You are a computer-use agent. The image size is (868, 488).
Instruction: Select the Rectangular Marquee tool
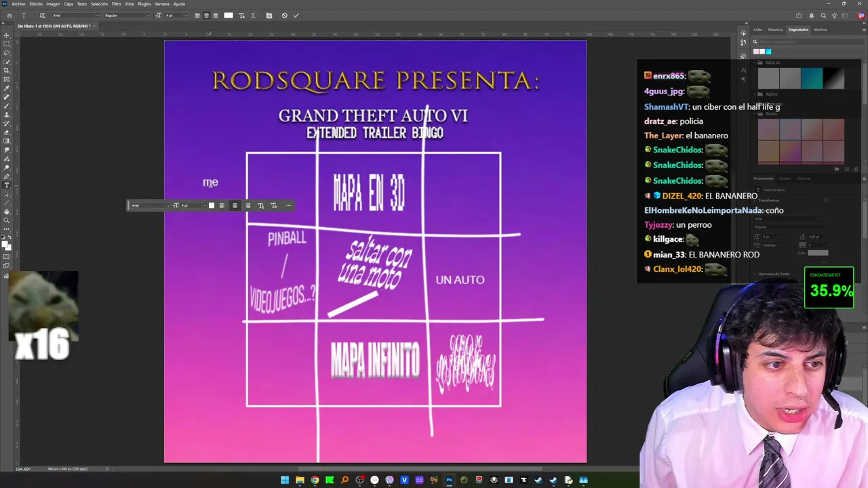pos(7,44)
